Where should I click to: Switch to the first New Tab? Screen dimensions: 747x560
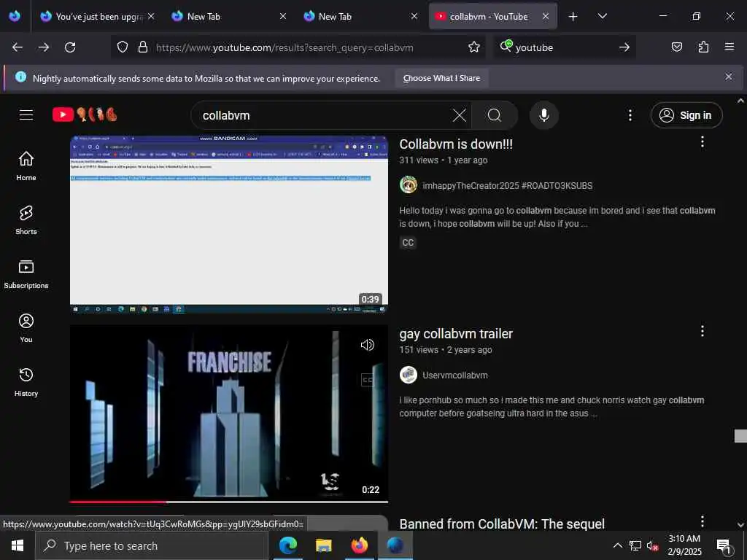tap(228, 16)
